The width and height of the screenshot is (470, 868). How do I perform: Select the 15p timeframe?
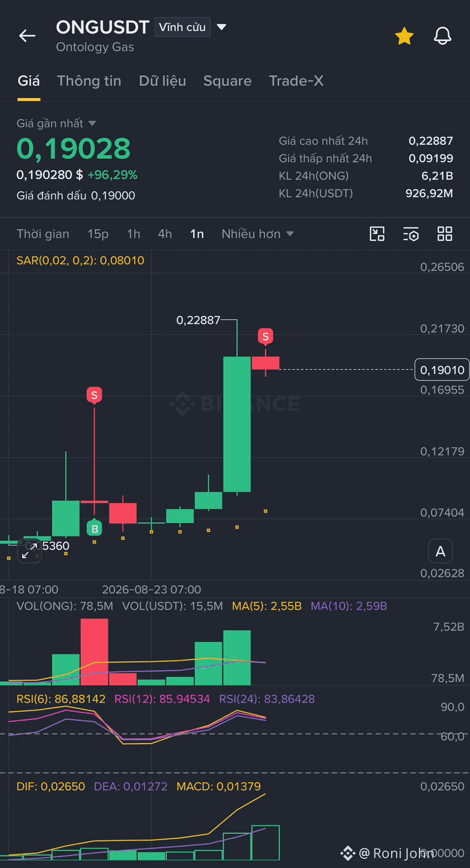(98, 234)
